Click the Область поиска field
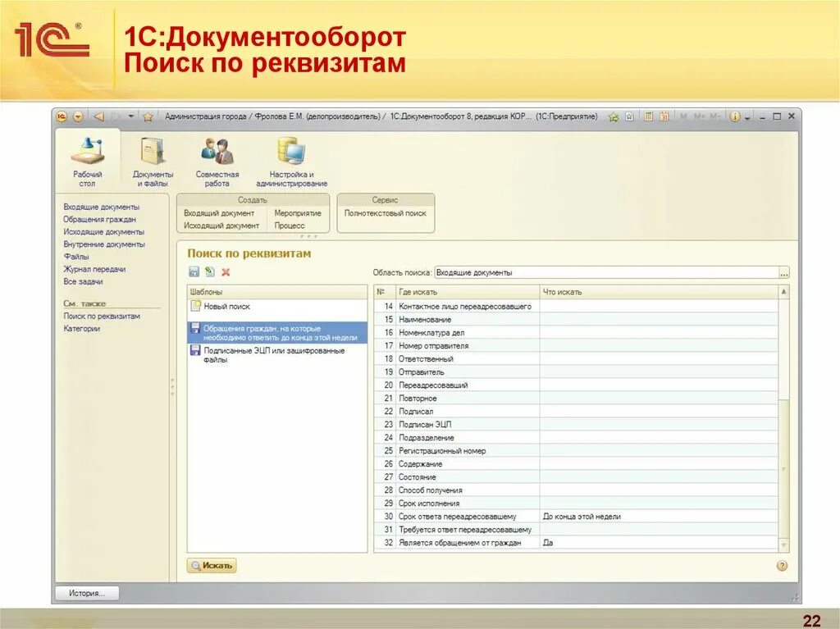 pos(606,273)
